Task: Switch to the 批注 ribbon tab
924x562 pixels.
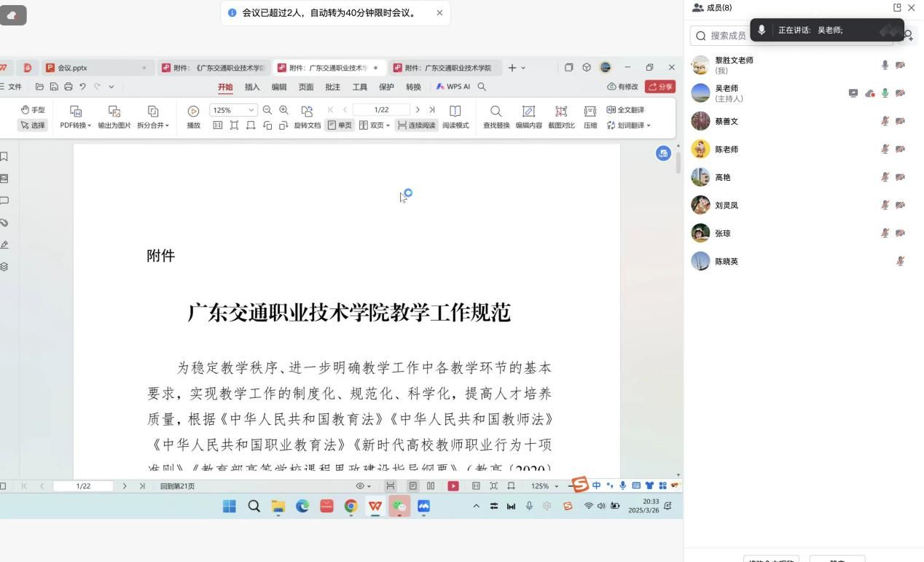Action: coord(333,87)
